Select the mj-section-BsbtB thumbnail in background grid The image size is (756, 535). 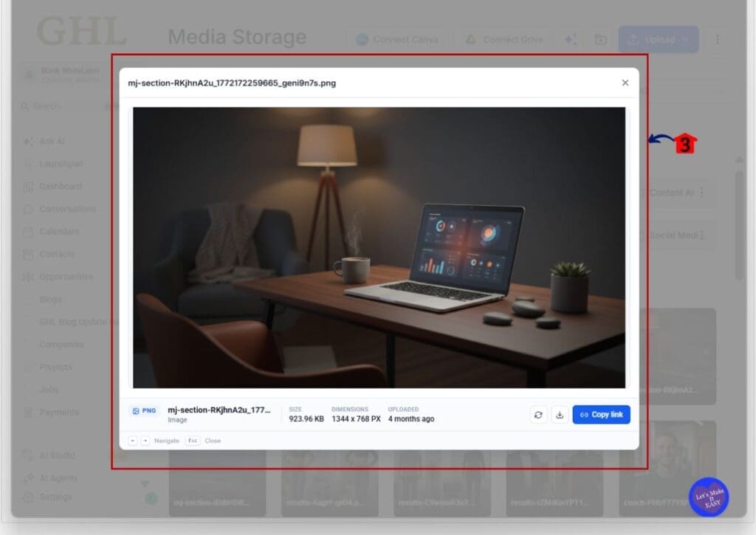218,483
